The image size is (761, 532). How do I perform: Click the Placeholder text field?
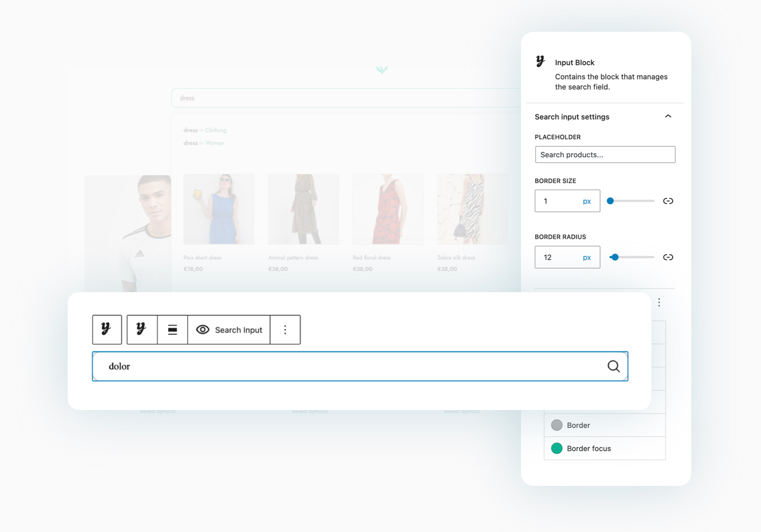605,155
